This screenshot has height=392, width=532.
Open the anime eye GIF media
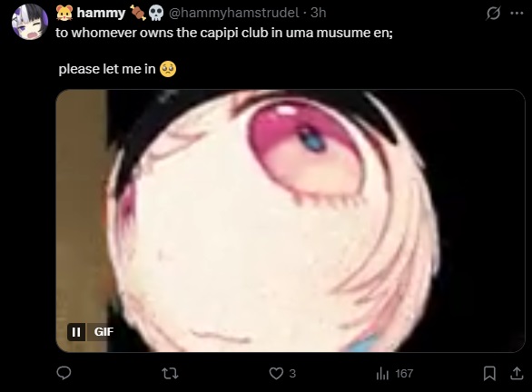click(x=291, y=220)
